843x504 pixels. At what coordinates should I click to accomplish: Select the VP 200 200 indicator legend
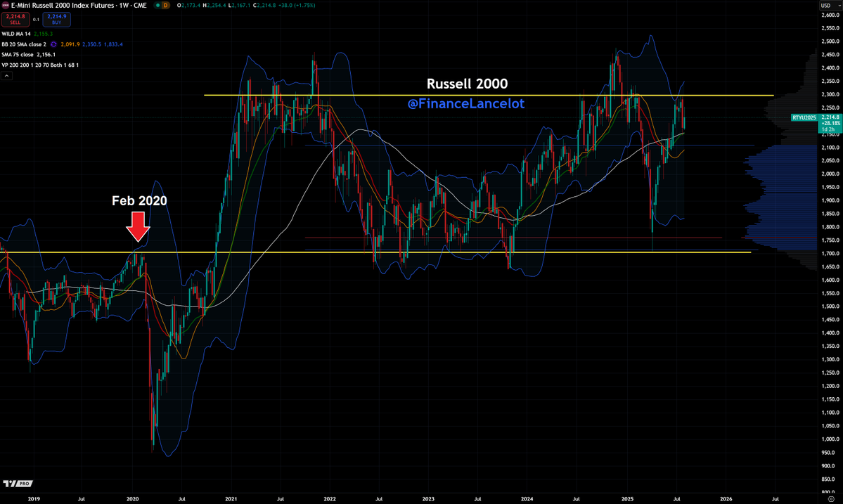pos(40,65)
